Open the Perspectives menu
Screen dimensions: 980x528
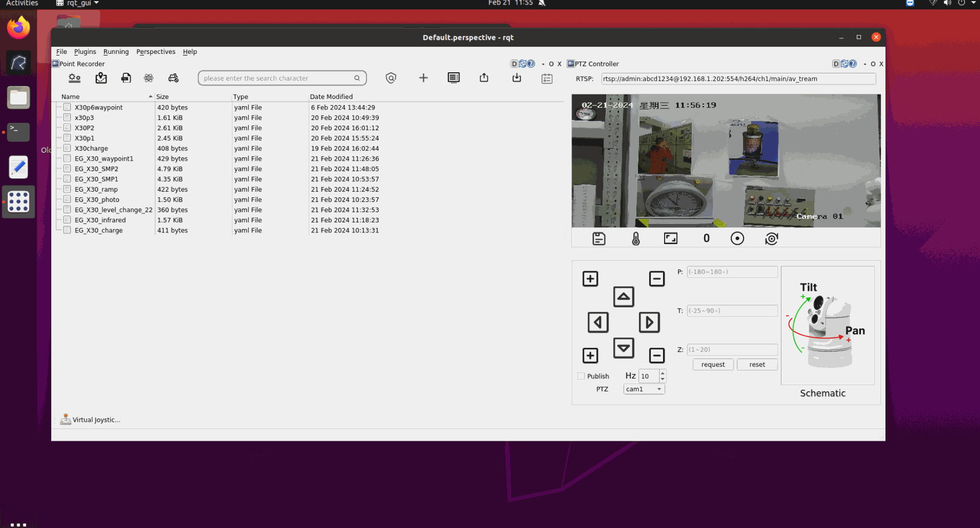pyautogui.click(x=156, y=52)
